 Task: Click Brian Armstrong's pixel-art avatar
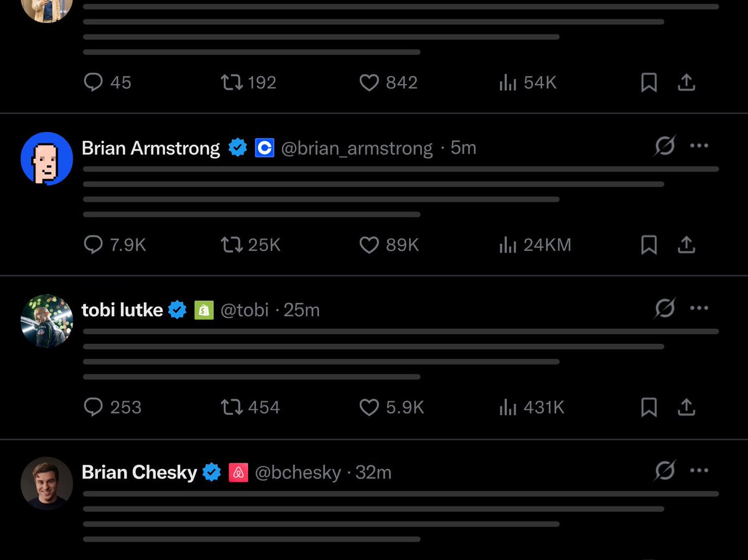(47, 158)
